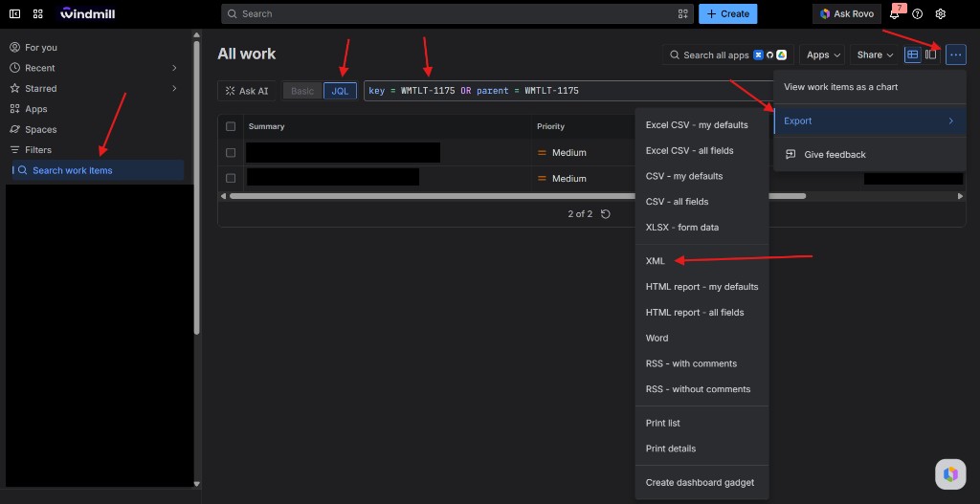Click the search-bar filter icon at right
The width and height of the screenshot is (980, 504).
682,13
